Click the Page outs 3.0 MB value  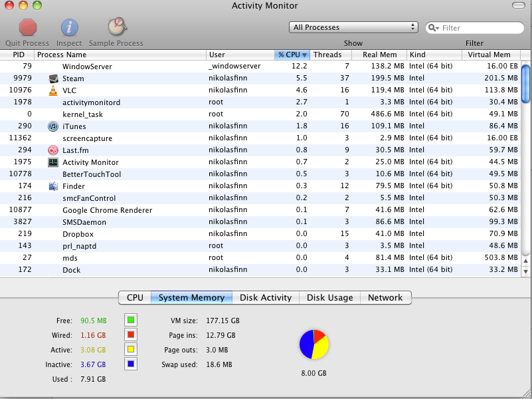click(x=217, y=350)
